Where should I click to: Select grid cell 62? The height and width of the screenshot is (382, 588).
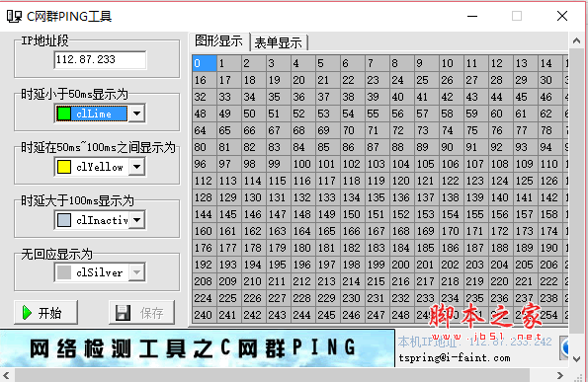point(550,114)
